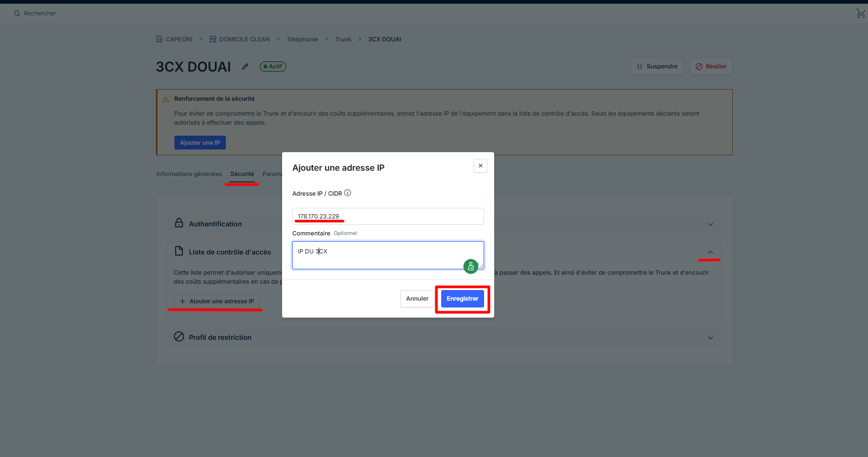
Task: Click the Profil de restriction forbidden icon
Action: [179, 337]
